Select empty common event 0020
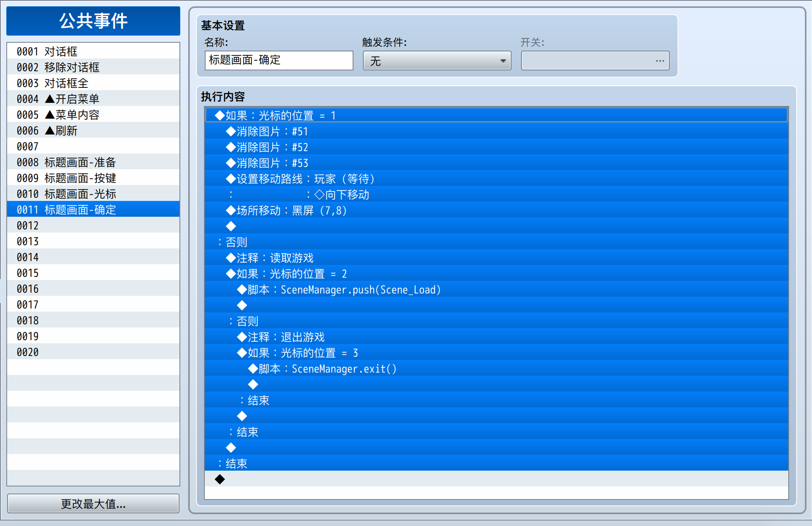 point(93,352)
